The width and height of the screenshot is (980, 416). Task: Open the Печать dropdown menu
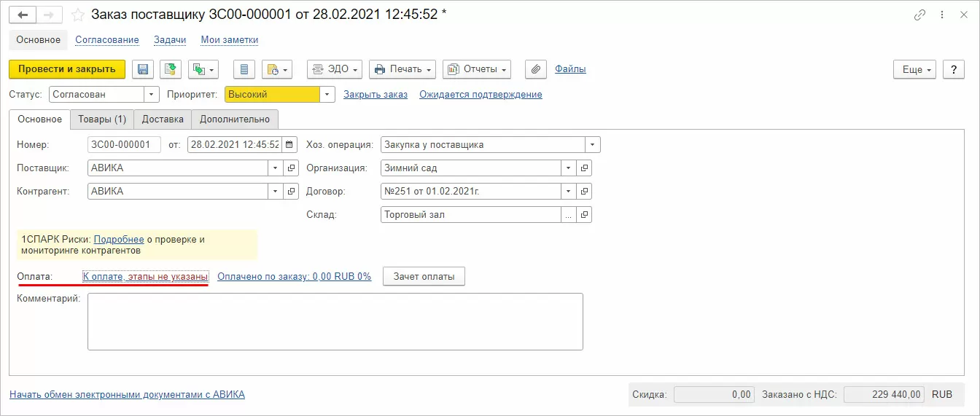pos(402,69)
